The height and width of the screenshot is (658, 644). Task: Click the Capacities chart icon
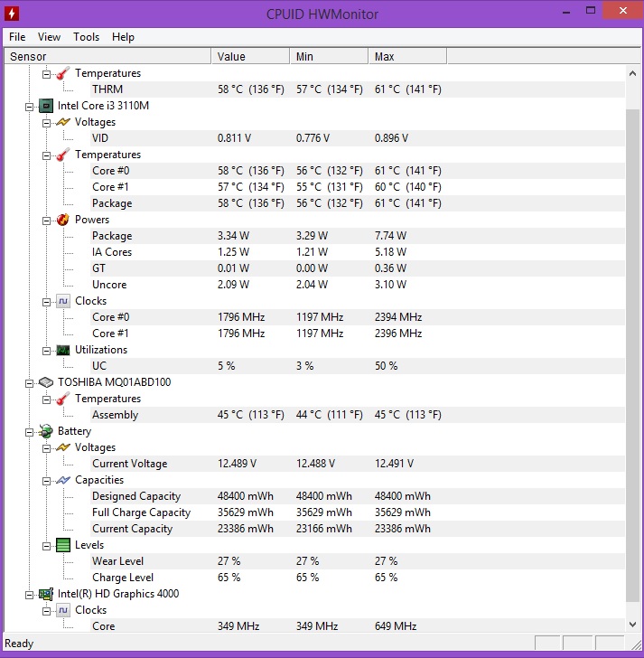click(x=63, y=480)
